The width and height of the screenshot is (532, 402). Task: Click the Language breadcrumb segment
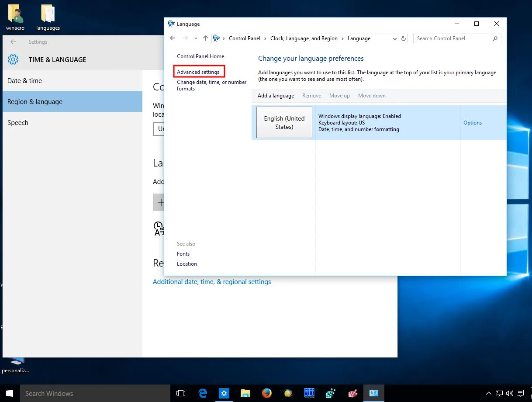click(359, 38)
